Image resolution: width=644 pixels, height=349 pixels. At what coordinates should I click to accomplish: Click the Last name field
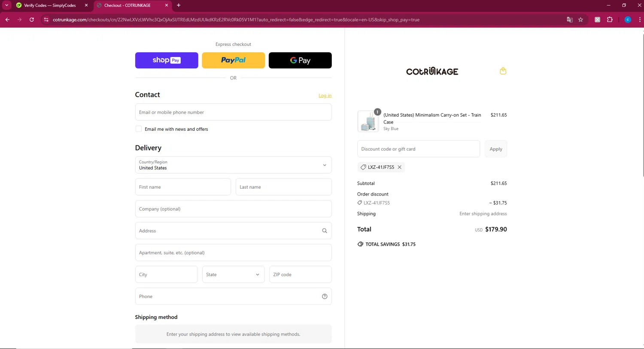coord(283,187)
